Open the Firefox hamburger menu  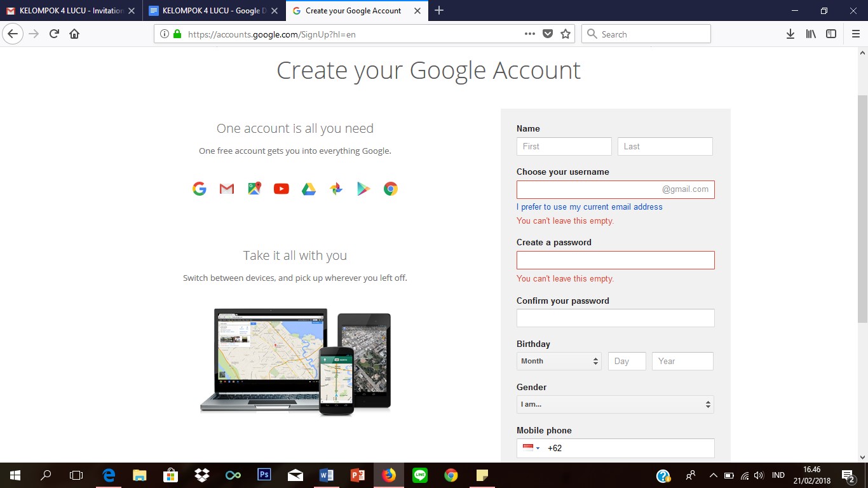pos(855,34)
